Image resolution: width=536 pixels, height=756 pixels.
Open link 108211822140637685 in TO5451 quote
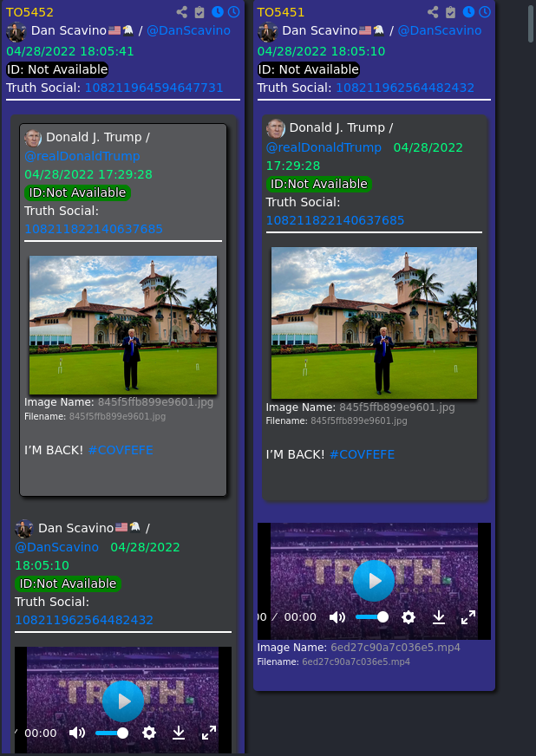pyautogui.click(x=336, y=220)
